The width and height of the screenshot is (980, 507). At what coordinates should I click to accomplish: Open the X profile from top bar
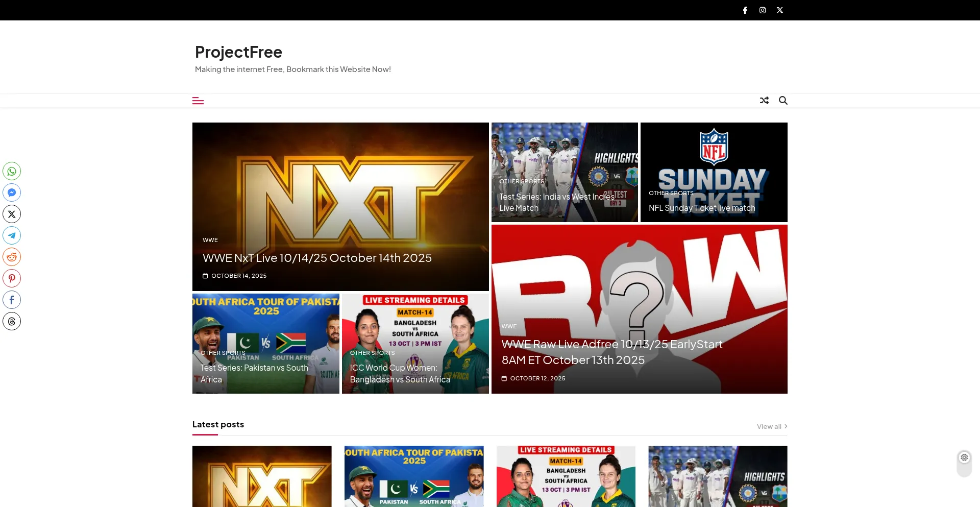pyautogui.click(x=780, y=10)
